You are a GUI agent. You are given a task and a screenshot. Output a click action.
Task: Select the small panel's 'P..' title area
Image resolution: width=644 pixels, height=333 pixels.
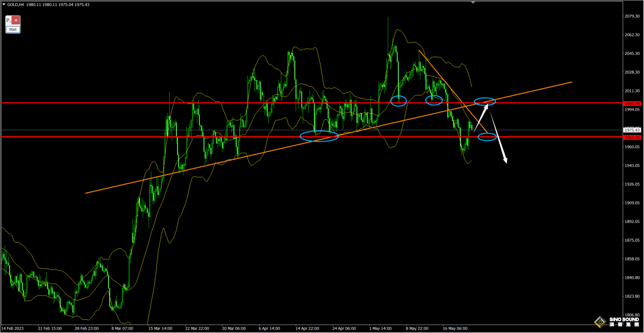coord(9,21)
